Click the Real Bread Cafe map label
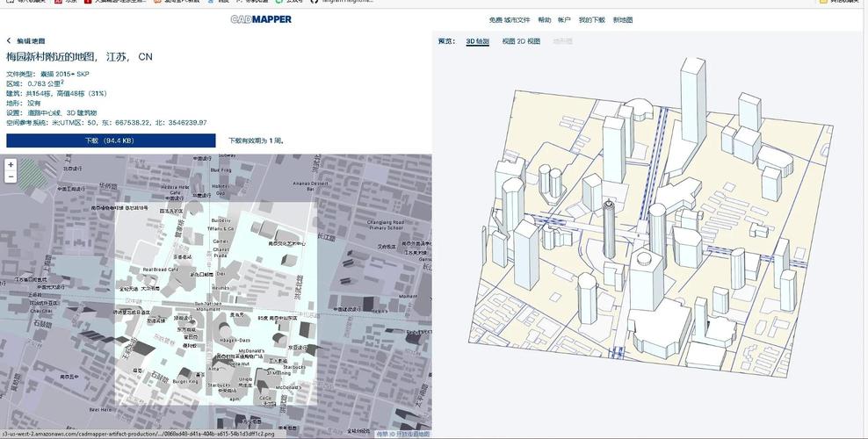The image size is (868, 439). [x=160, y=270]
